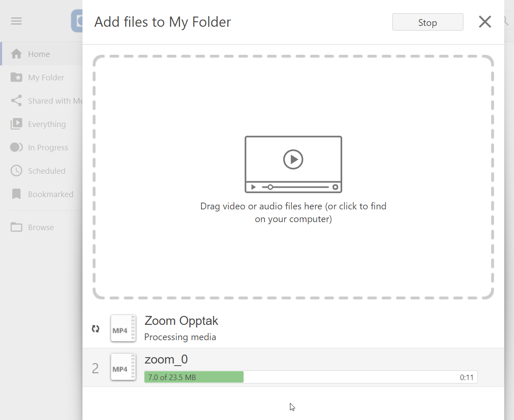
Task: Click the MP4 file icon for Zoom Opptak
Action: point(123,329)
